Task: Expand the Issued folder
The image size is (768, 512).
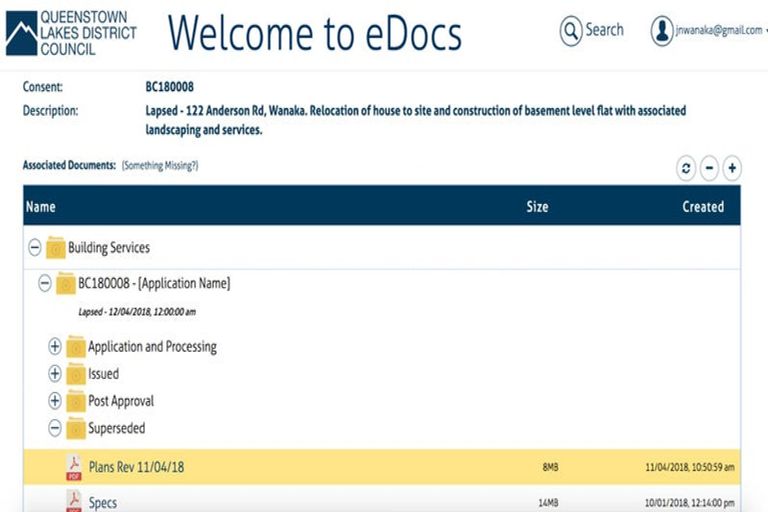Action: click(55, 374)
